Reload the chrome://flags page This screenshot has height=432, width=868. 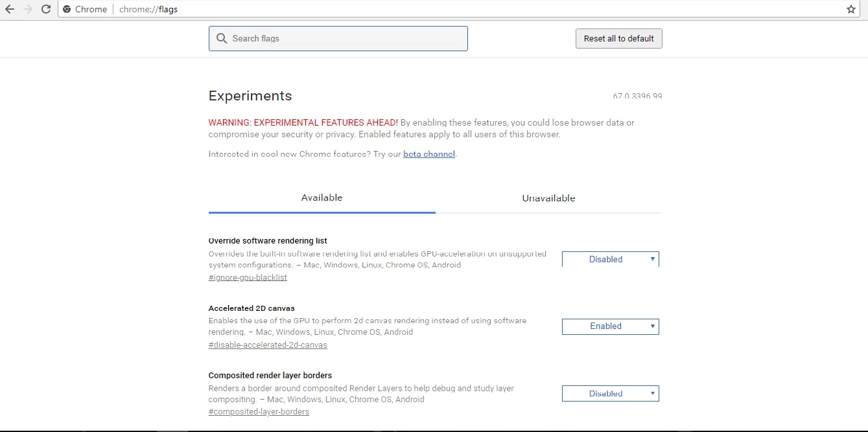pyautogui.click(x=46, y=9)
